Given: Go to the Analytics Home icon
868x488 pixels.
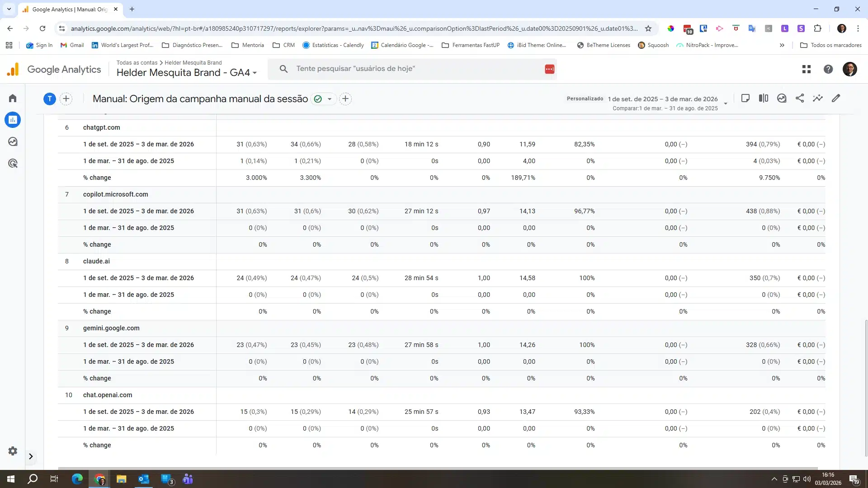Looking at the screenshot, I should (13, 98).
